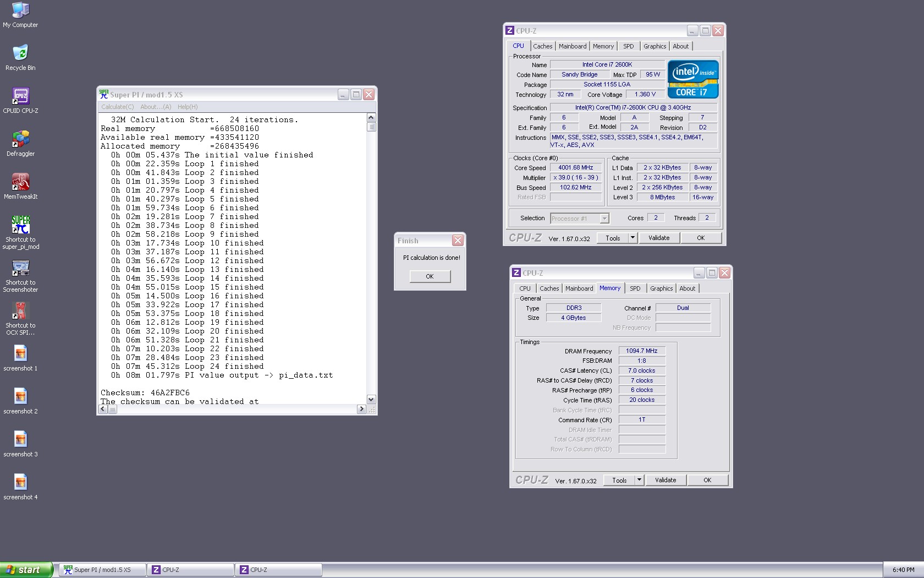Expand Tools dropdown arrow in upper CPU-Z
This screenshot has width=924, height=578.
click(x=632, y=238)
